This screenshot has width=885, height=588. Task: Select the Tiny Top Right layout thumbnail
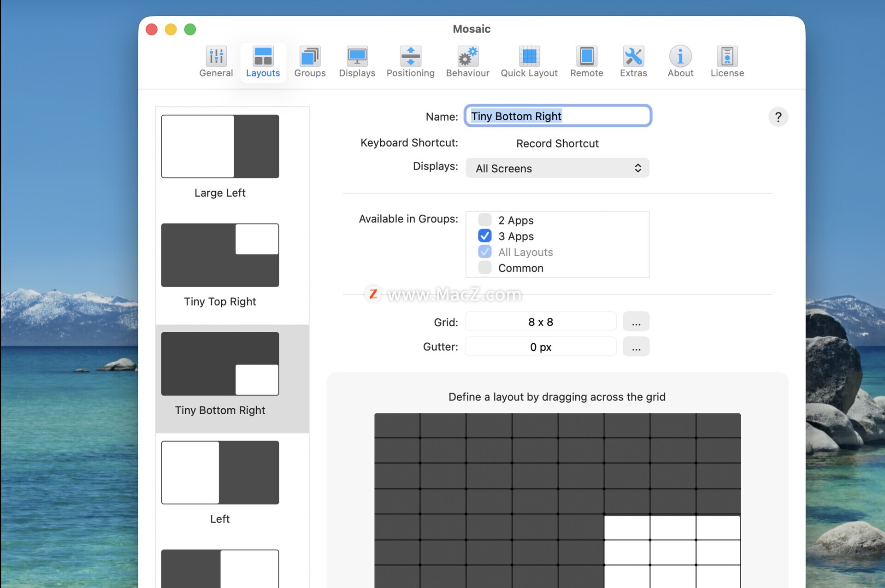click(220, 255)
